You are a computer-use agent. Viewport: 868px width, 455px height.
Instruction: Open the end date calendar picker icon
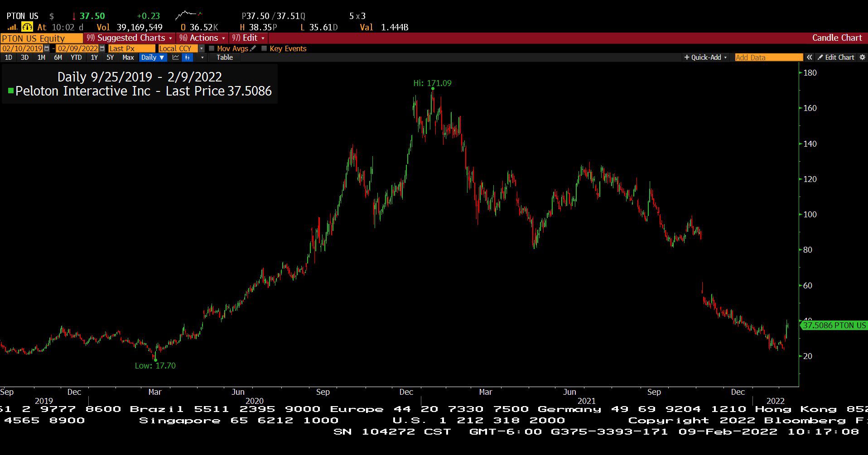[x=102, y=48]
